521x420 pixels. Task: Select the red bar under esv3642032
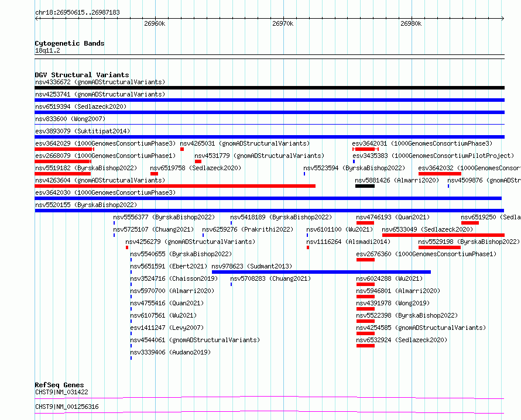pos(440,174)
